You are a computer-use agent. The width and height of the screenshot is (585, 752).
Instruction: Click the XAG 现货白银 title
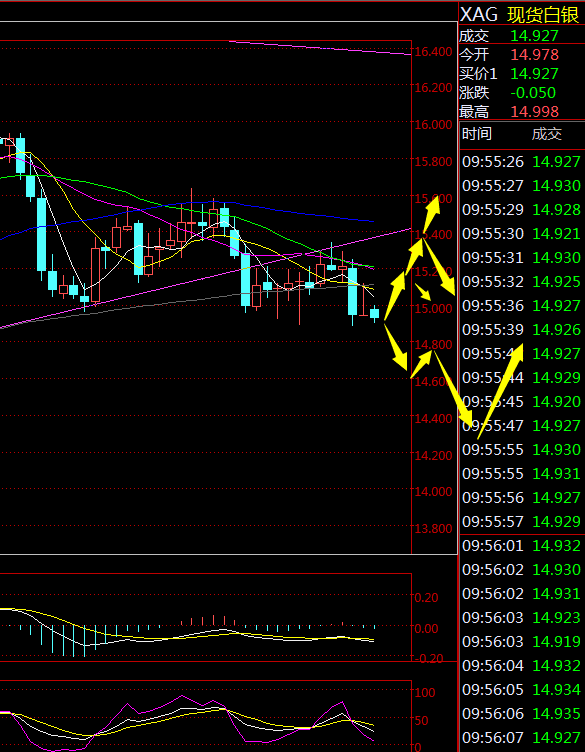click(520, 15)
